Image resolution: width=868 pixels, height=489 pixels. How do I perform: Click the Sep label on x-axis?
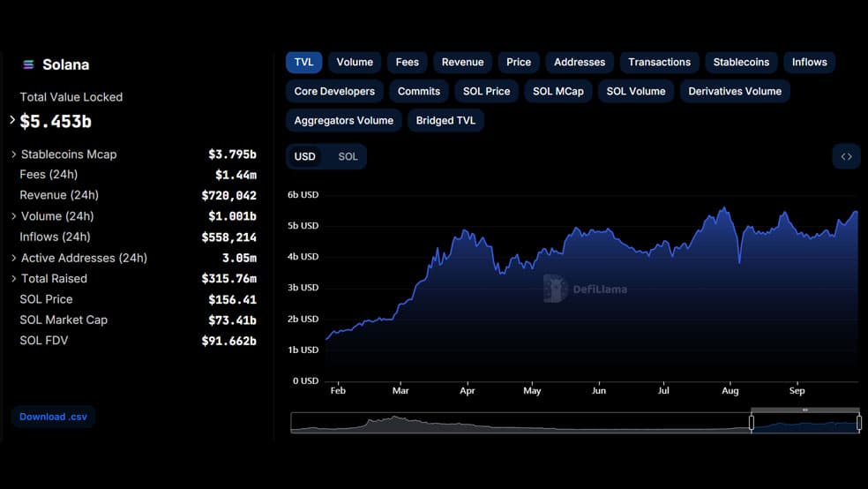797,391
